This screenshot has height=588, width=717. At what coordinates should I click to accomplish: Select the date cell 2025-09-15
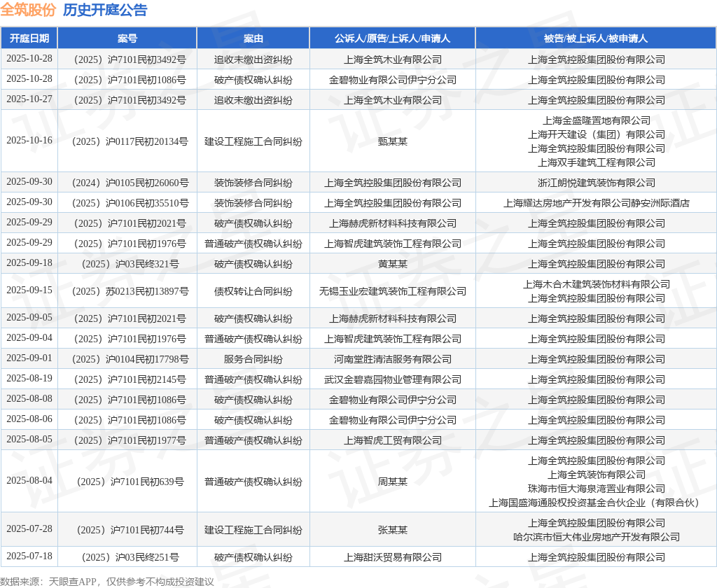click(29, 290)
